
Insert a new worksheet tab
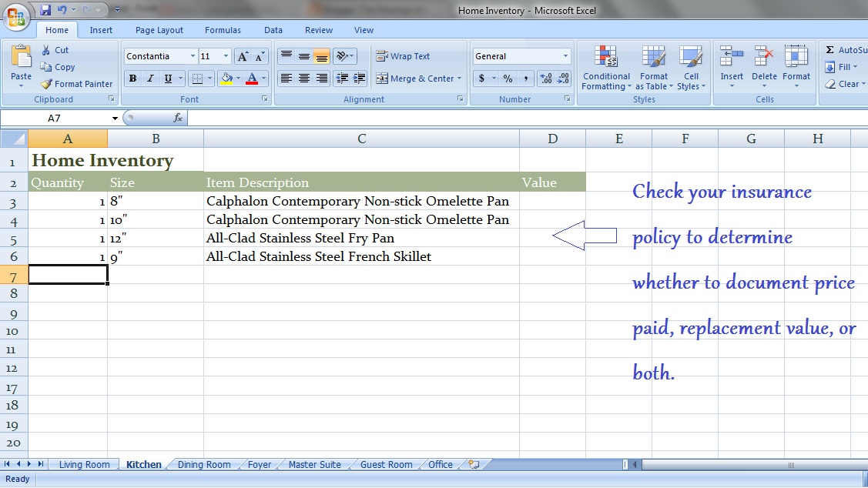click(474, 465)
